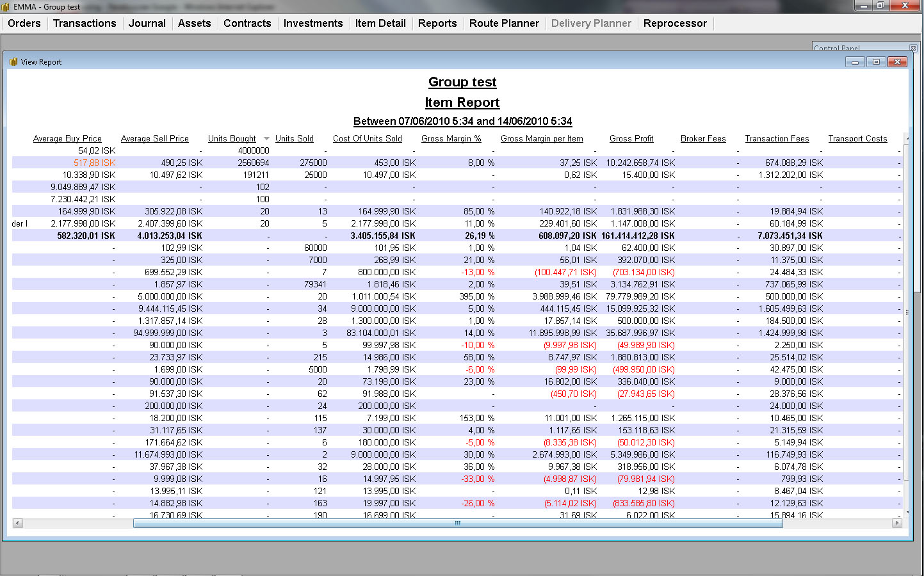The height and width of the screenshot is (576, 924).
Task: Click the horizontal scrollbar thumb
Action: pos(458,523)
